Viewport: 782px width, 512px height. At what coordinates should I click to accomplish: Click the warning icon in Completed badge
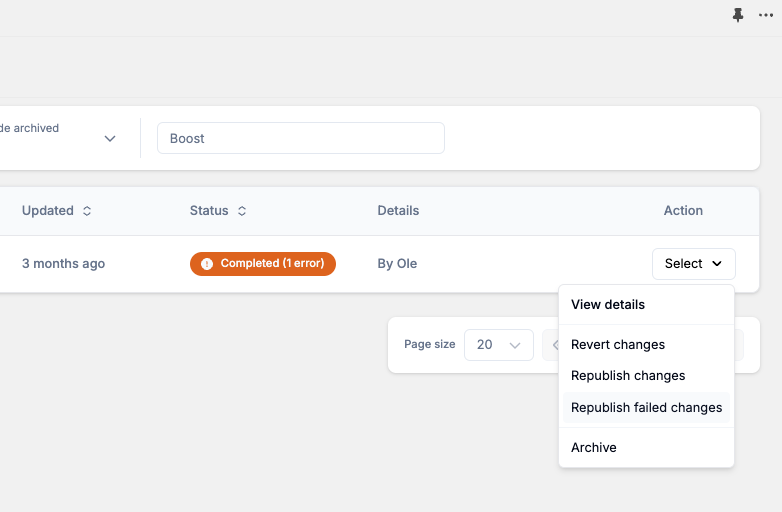[x=207, y=264]
